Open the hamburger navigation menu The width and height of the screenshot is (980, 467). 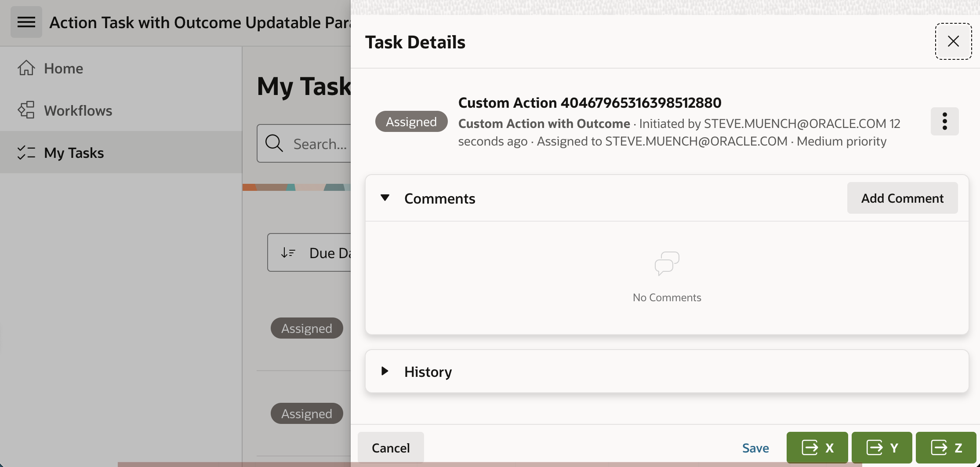(26, 22)
